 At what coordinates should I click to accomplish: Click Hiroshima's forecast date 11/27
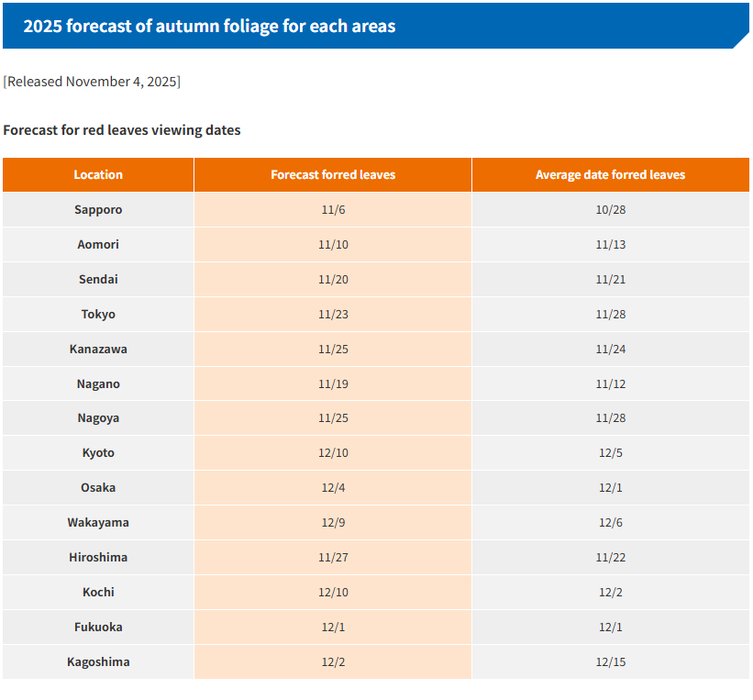click(333, 557)
